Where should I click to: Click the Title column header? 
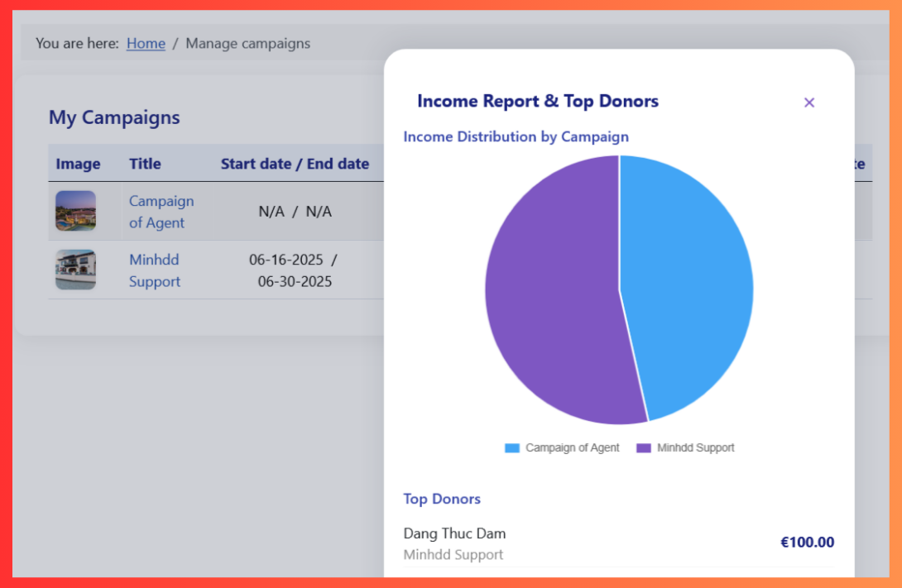click(x=145, y=164)
